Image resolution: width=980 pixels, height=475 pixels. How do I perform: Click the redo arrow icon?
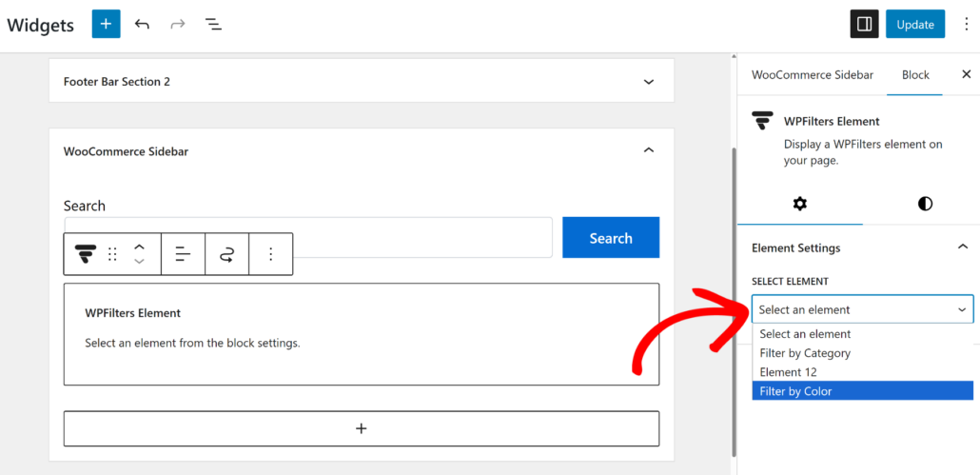tap(178, 25)
